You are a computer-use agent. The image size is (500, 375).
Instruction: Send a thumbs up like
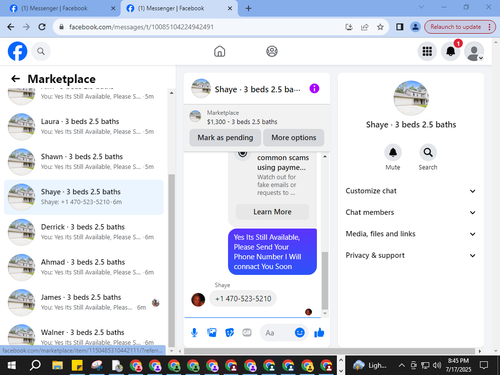319,332
